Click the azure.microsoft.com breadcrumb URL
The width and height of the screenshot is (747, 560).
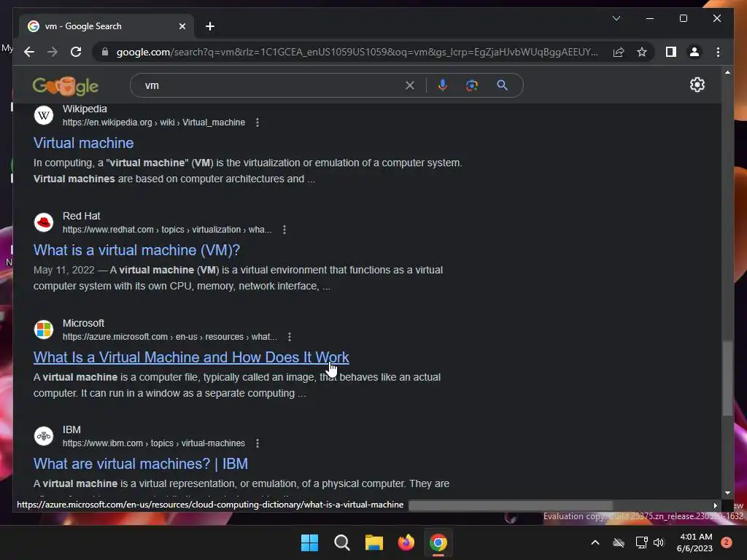click(169, 337)
